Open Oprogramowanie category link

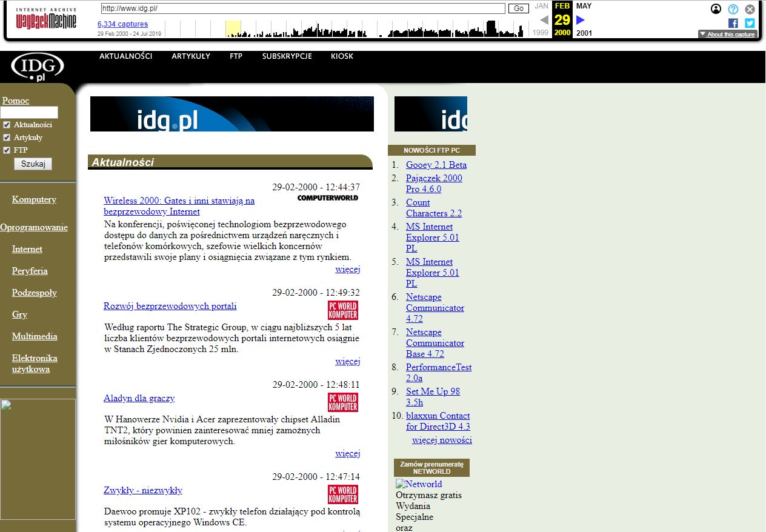click(34, 227)
